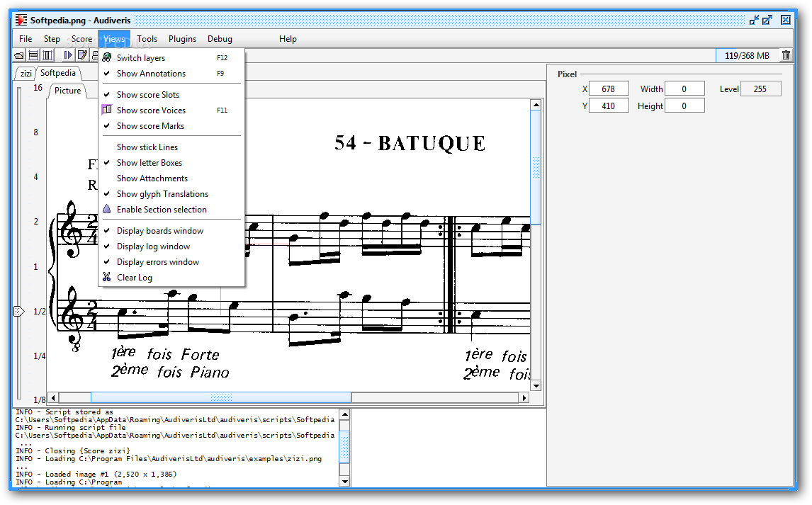Click the Audiveris app icon in title bar
The height and width of the screenshot is (505, 812).
(x=21, y=20)
